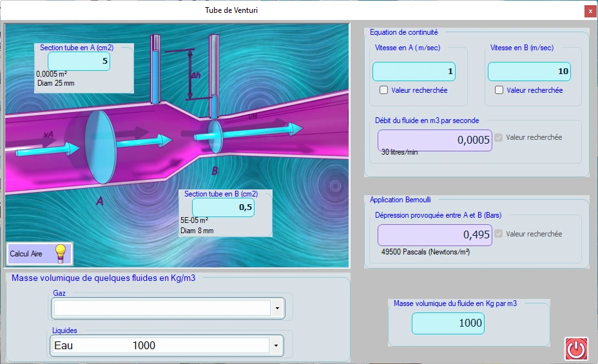This screenshot has height=364, width=598.
Task: Open the Liquides dropdown arrow
Action: pyautogui.click(x=276, y=346)
